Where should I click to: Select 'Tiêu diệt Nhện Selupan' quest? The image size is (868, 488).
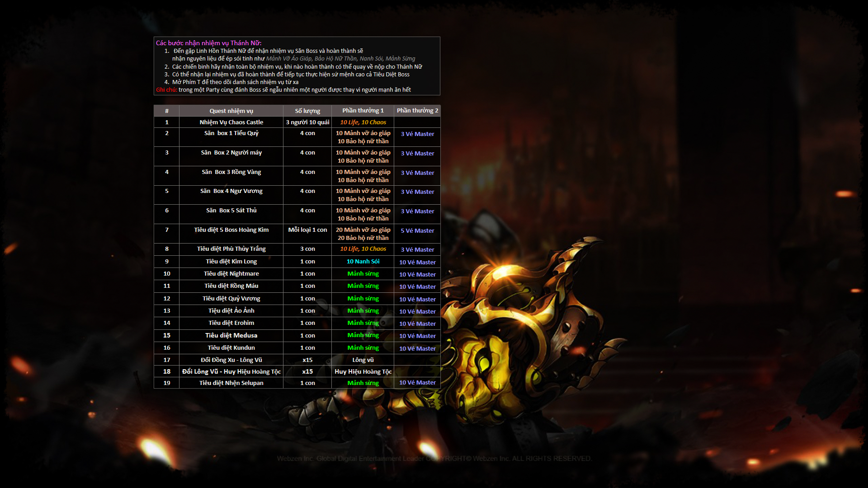coord(231,383)
